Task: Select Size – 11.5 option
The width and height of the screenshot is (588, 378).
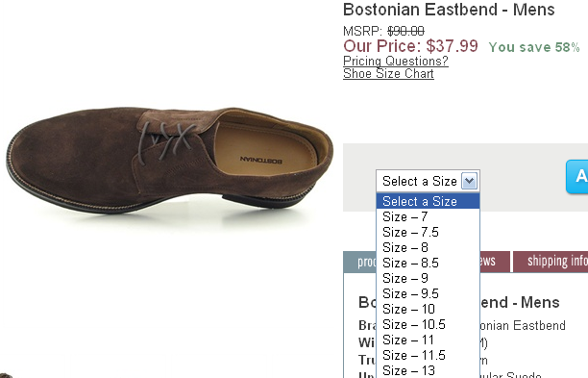Action: [x=428, y=355]
